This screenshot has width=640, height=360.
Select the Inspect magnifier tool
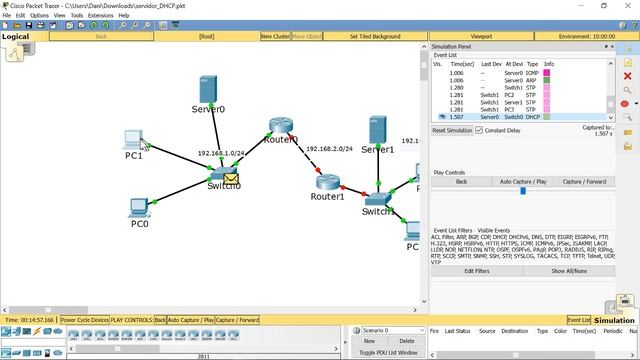628,90
